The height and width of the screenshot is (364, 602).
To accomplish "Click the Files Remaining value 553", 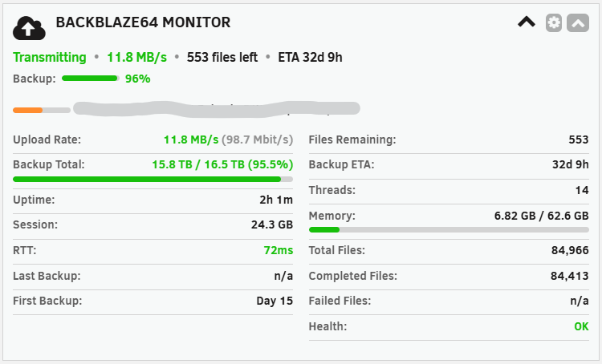I will [579, 140].
